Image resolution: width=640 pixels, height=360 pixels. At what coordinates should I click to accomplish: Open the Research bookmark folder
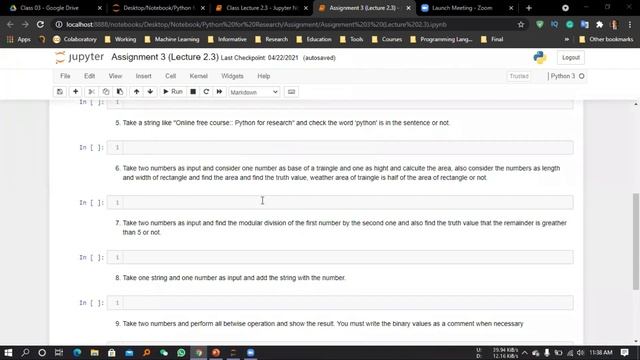coord(271,40)
